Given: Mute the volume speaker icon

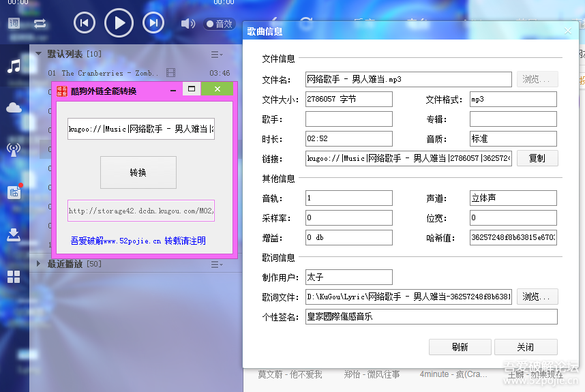Looking at the screenshot, I should click(x=187, y=24).
